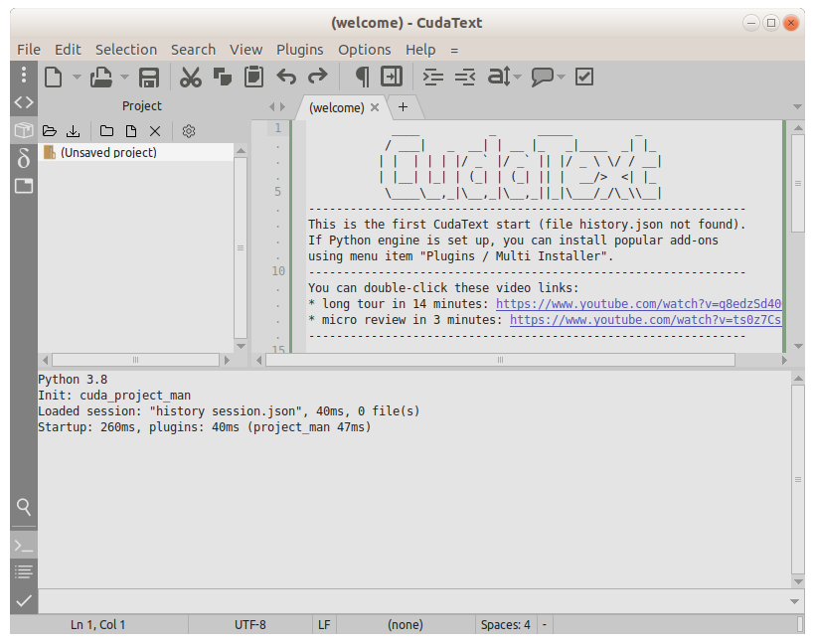
Task: Click the console command input field
Action: click(413, 601)
